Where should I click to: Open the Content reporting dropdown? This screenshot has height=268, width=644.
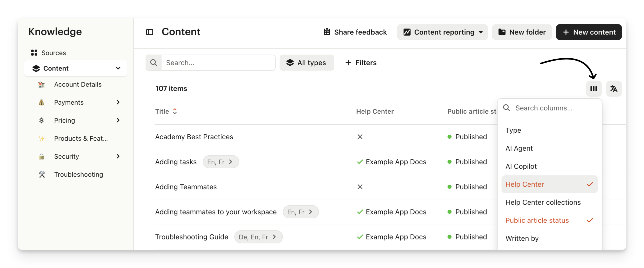click(442, 32)
